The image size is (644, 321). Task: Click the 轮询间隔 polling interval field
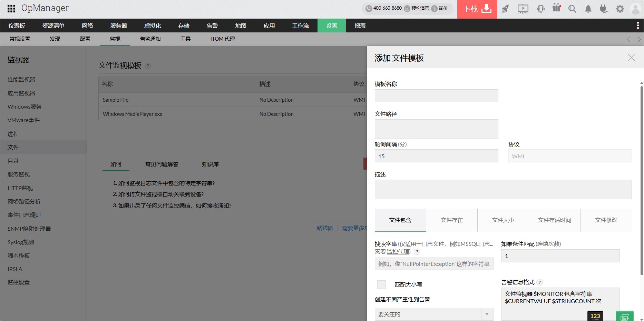[436, 156]
